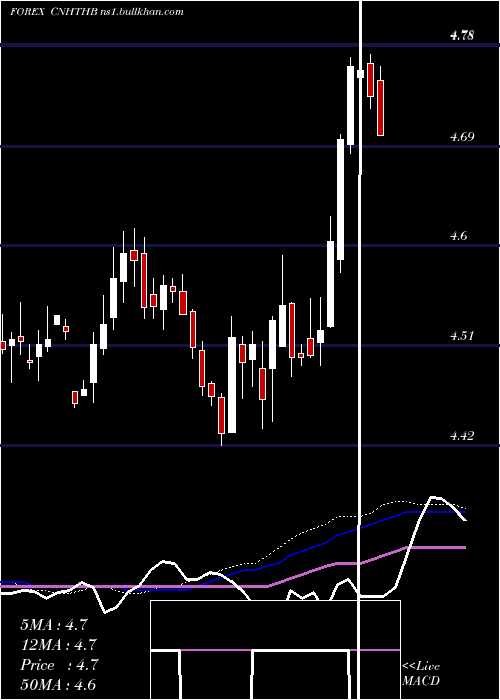Click the '12MA : 4.7' reading

point(58,645)
